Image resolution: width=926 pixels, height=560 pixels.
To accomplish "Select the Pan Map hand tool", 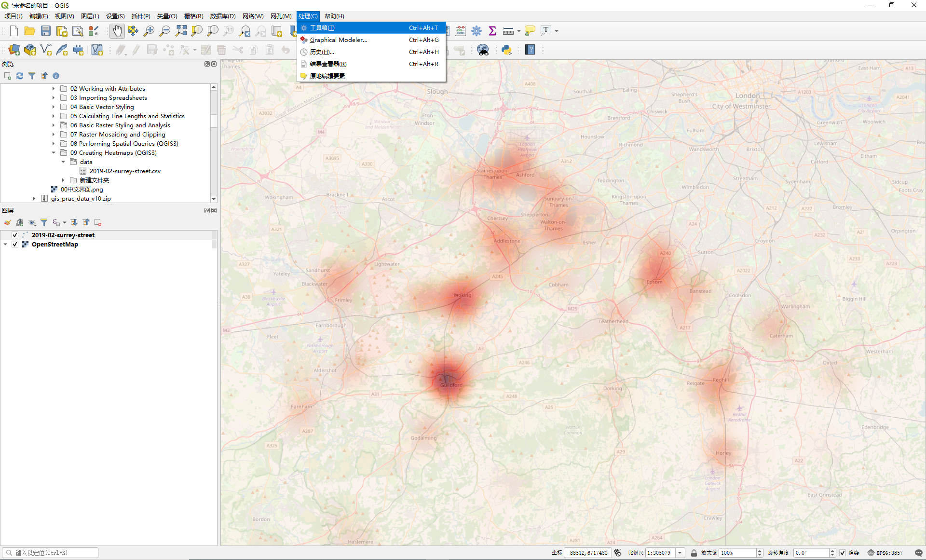I will click(x=117, y=31).
